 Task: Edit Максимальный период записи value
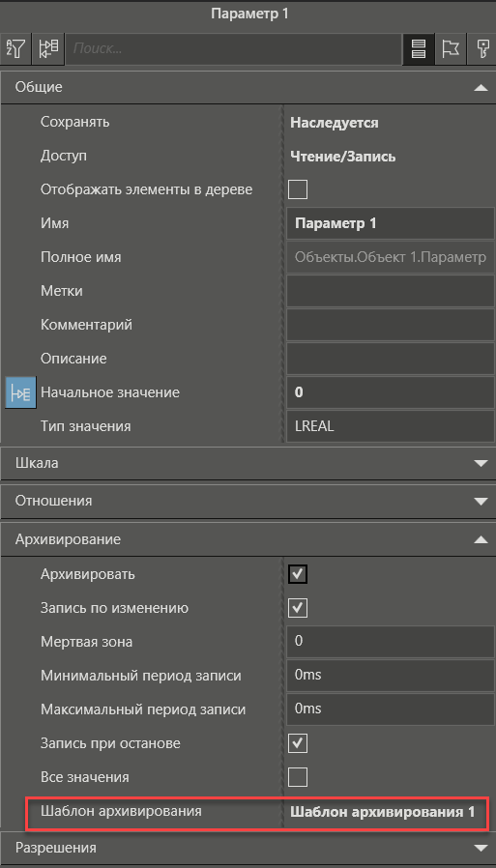coord(391,709)
